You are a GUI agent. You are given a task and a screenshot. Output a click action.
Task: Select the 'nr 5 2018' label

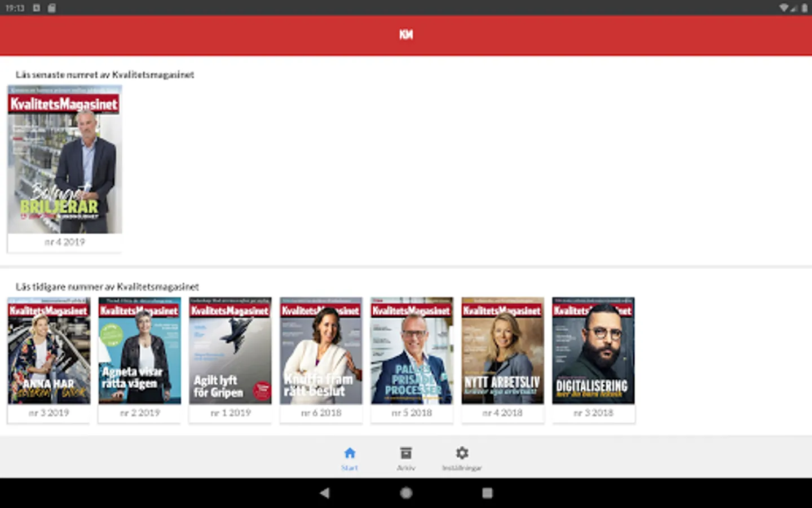(x=412, y=413)
